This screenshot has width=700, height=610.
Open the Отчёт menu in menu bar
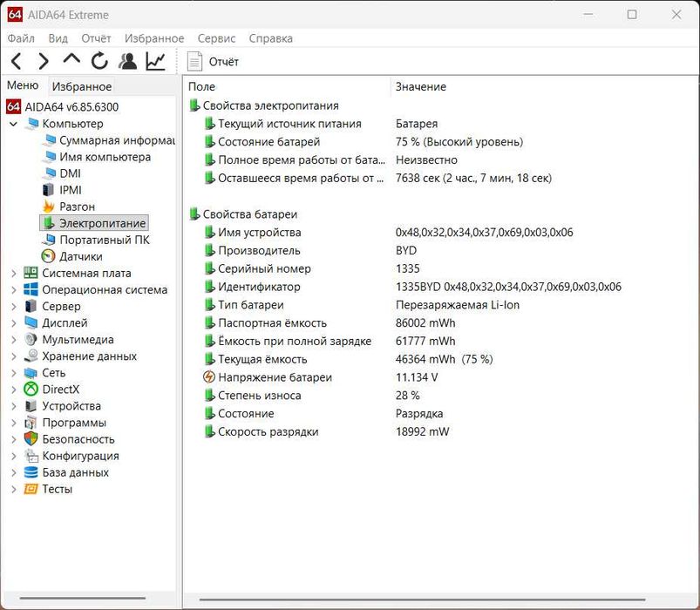click(96, 38)
